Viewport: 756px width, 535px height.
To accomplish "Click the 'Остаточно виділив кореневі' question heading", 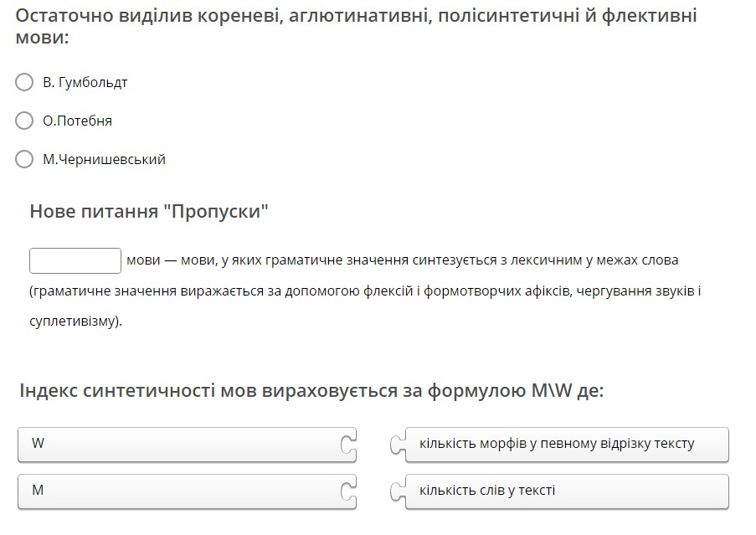I will pos(356,26).
